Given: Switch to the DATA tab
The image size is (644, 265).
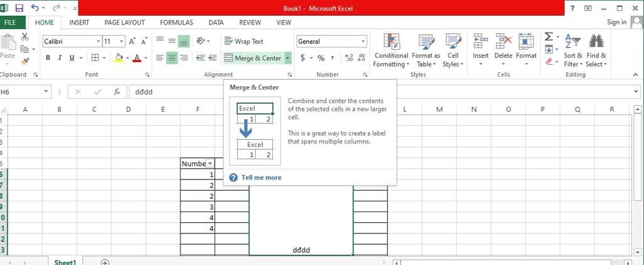Looking at the screenshot, I should [216, 23].
